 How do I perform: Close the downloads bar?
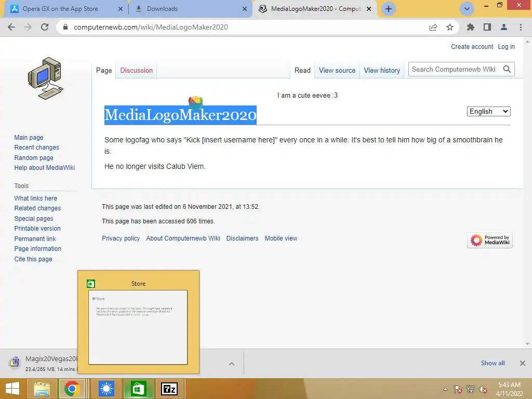(523, 363)
